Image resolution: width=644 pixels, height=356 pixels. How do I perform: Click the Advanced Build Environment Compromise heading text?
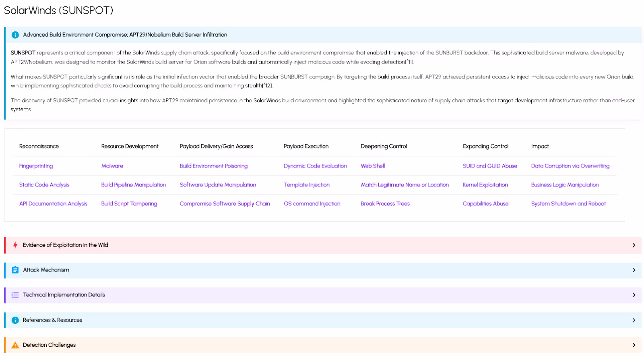[x=125, y=35]
